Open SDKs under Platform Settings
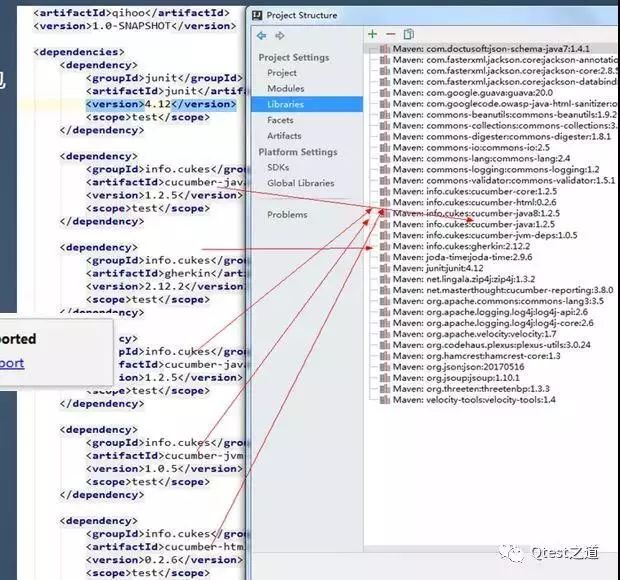 (x=278, y=167)
